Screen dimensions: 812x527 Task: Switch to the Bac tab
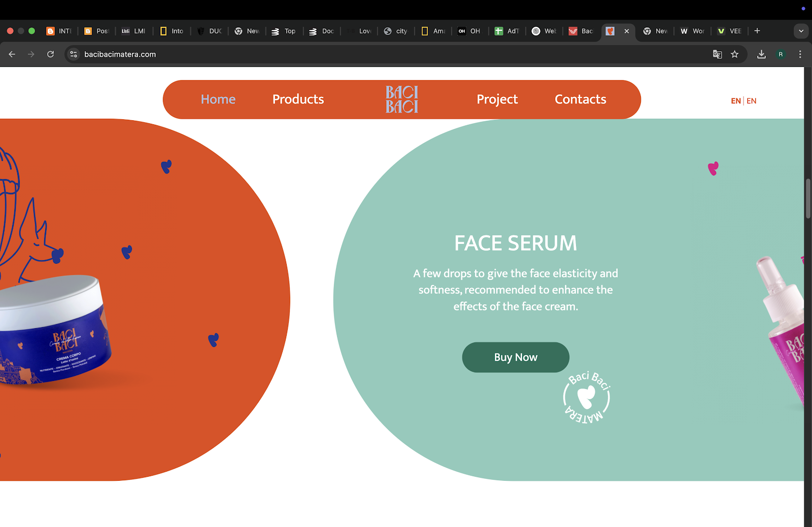582,31
